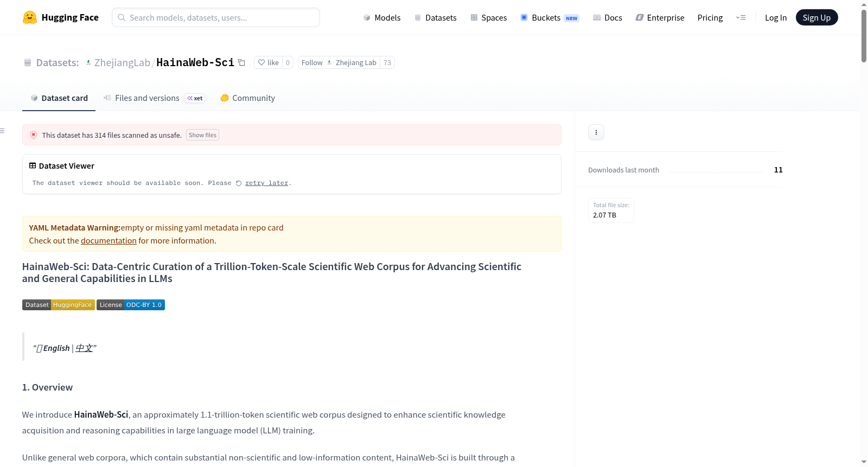Toggle the table of contents sidebar icon
The width and height of the screenshot is (868, 467).
coord(3,131)
